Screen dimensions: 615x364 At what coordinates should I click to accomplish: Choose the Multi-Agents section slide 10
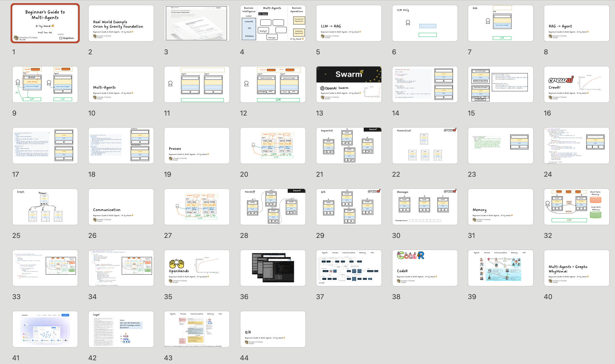121,84
